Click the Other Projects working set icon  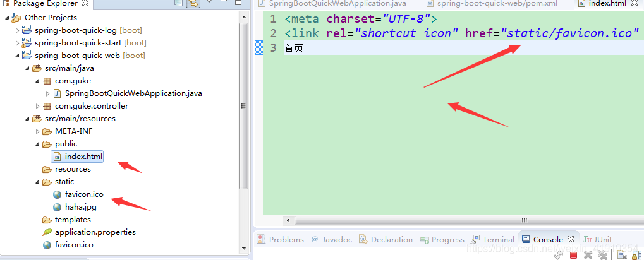pyautogui.click(x=16, y=18)
